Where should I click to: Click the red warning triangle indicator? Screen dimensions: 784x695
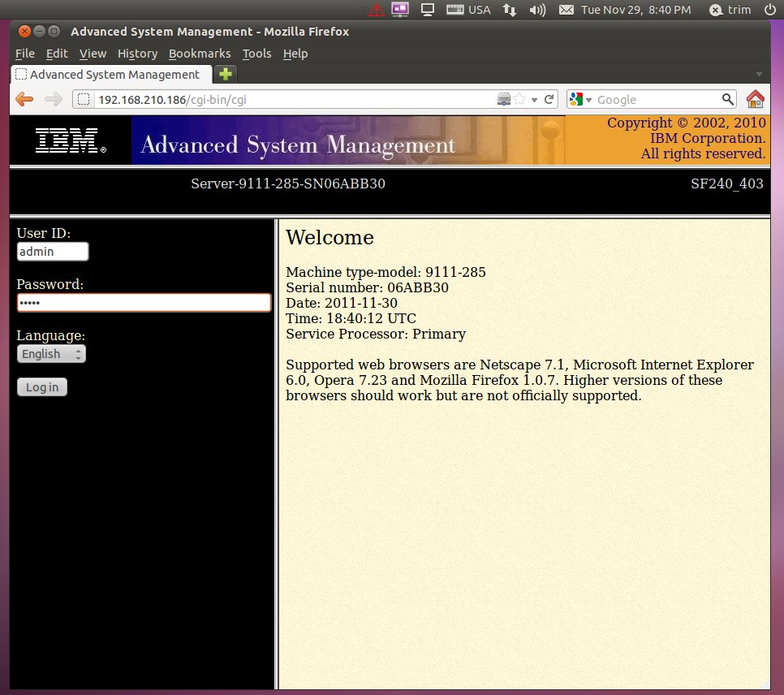tap(377, 10)
